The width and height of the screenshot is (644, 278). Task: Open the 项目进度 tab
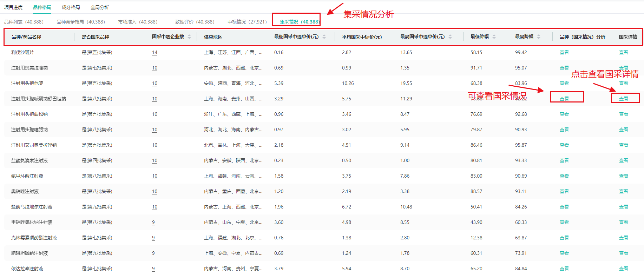13,7
